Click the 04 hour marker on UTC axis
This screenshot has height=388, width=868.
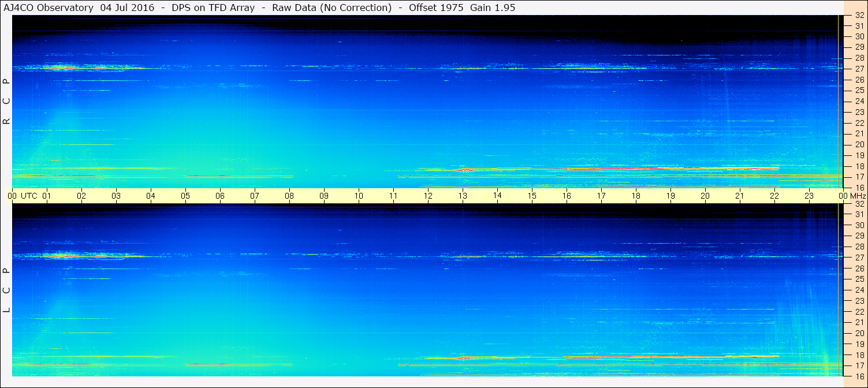click(x=151, y=196)
